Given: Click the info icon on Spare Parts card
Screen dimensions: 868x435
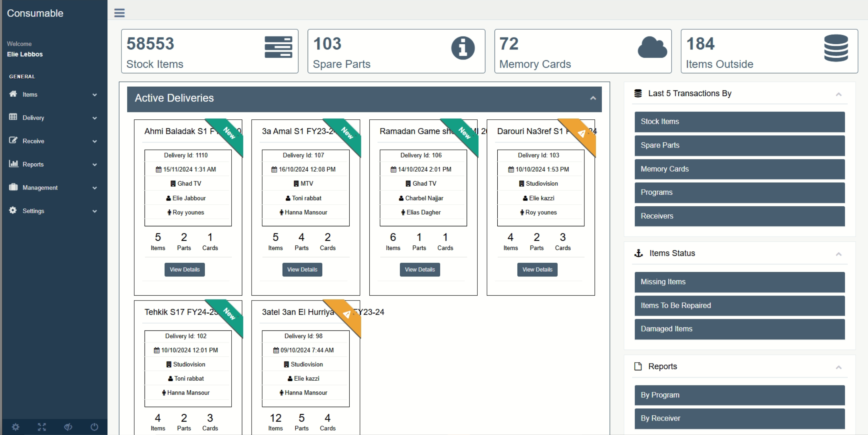Looking at the screenshot, I should [463, 48].
